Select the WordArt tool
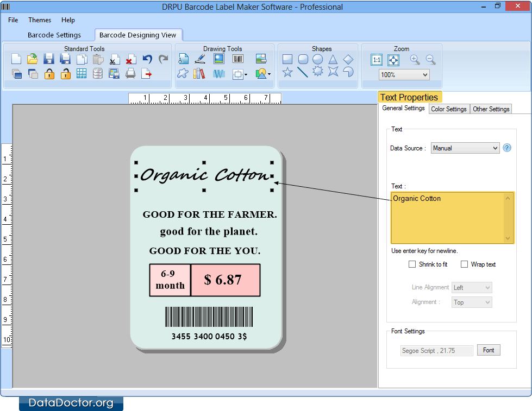Image resolution: width=532 pixels, height=411 pixels. 219,74
